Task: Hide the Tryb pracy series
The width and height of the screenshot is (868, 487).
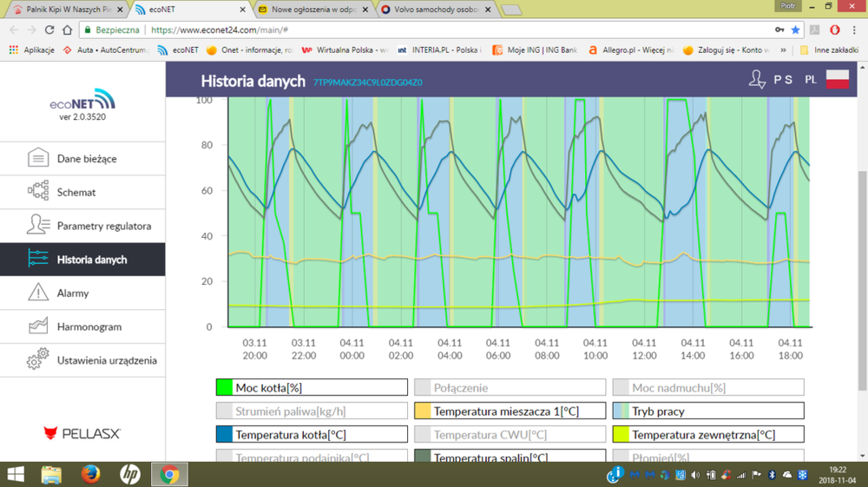Action: (x=707, y=411)
